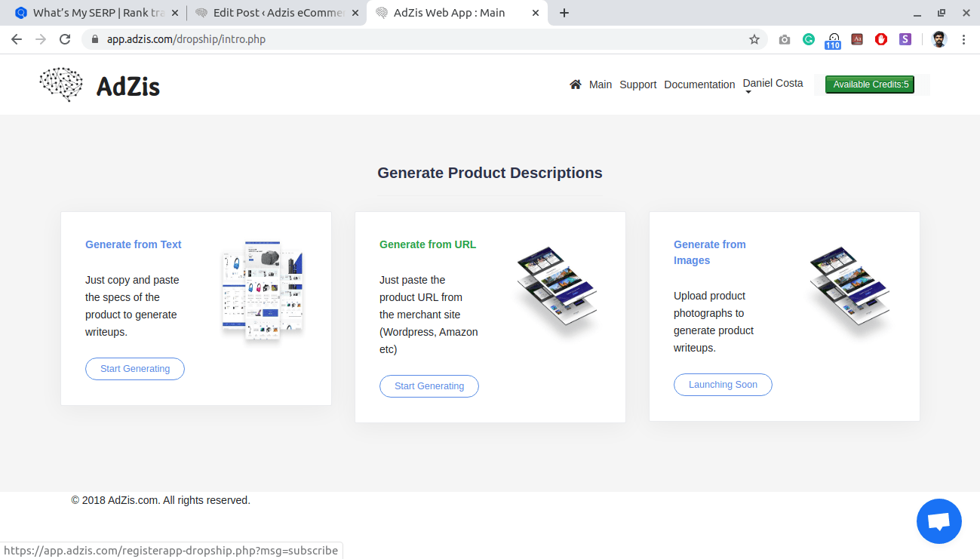
Task: Click the camera screenshot extension icon
Action: pos(785,39)
